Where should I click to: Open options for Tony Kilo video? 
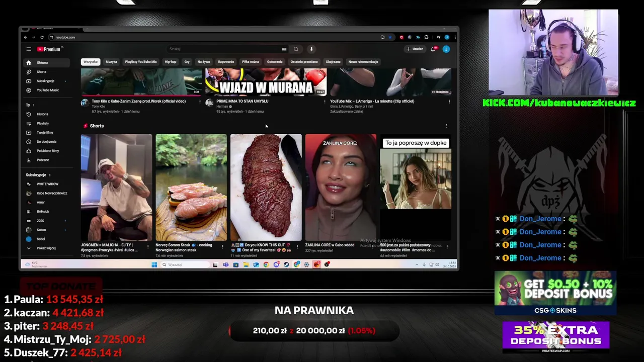(x=200, y=102)
